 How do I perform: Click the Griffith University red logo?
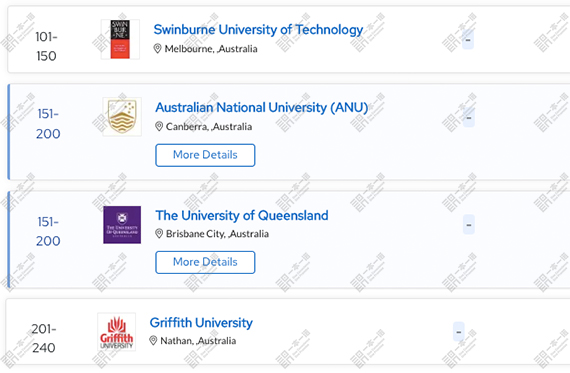pos(117,332)
